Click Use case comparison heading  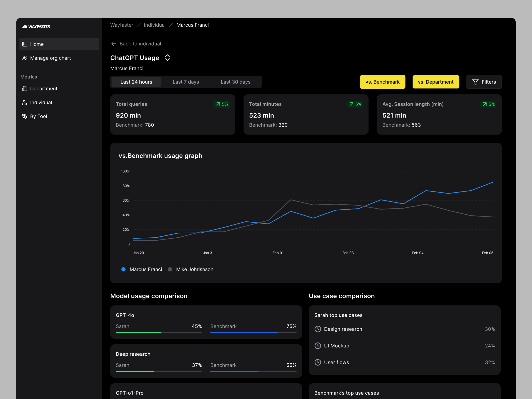click(x=342, y=296)
